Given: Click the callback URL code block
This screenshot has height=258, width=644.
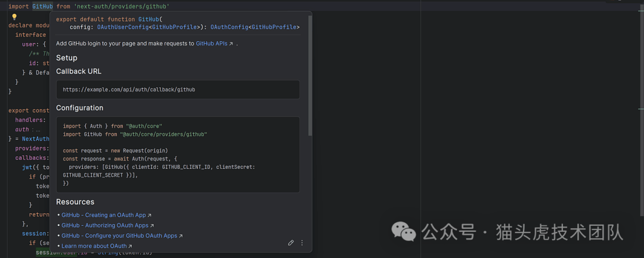Looking at the screenshot, I should [x=178, y=90].
